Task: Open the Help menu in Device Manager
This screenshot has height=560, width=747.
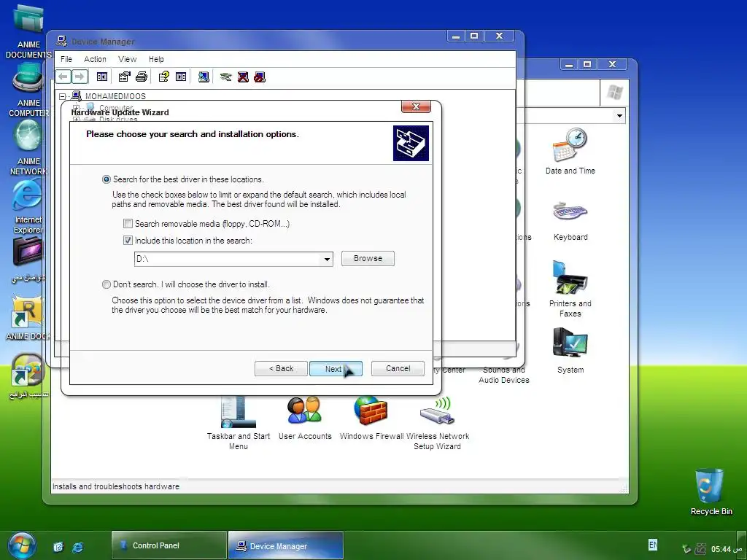Action: 156,59
